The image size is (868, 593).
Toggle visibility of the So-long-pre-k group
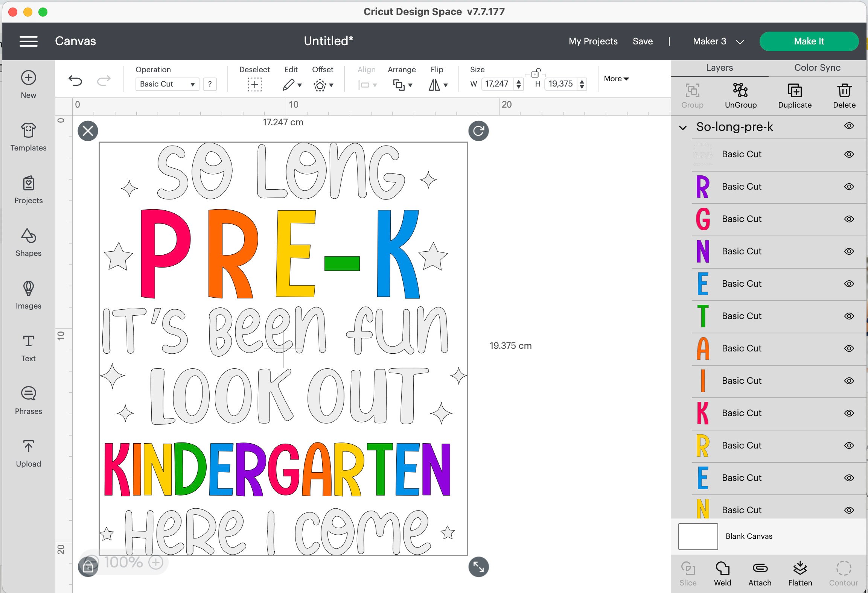pos(849,126)
